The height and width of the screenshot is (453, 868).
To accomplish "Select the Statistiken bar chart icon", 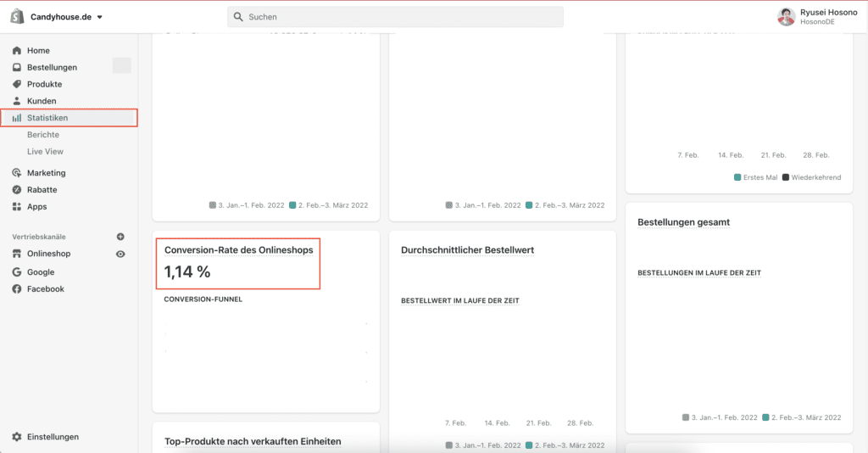I will (x=17, y=118).
